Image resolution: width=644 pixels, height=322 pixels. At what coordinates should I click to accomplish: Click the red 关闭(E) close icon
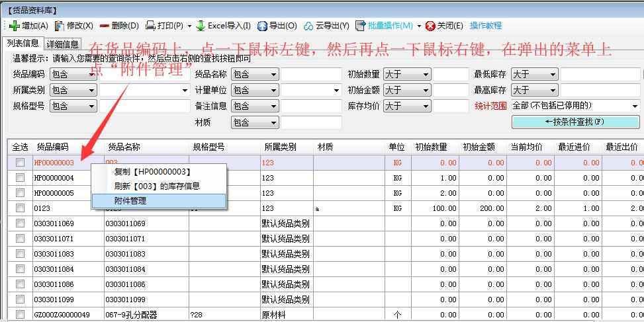pyautogui.click(x=430, y=26)
